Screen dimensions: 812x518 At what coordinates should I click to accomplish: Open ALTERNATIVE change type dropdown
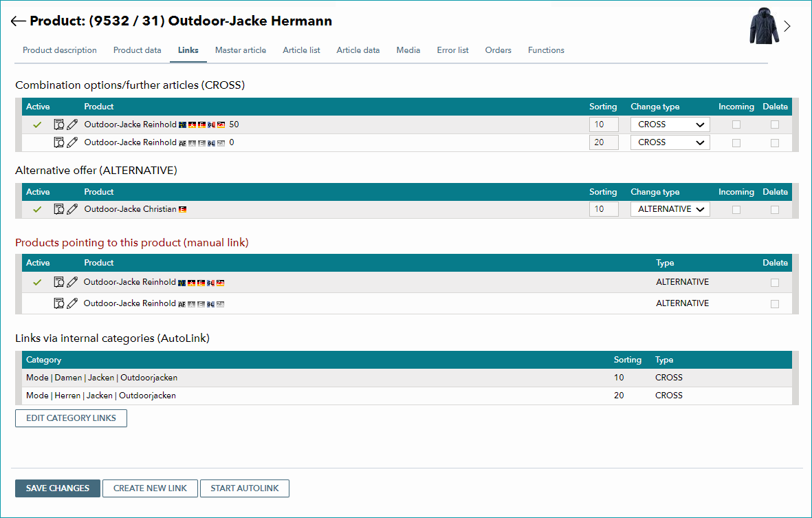[670, 209]
